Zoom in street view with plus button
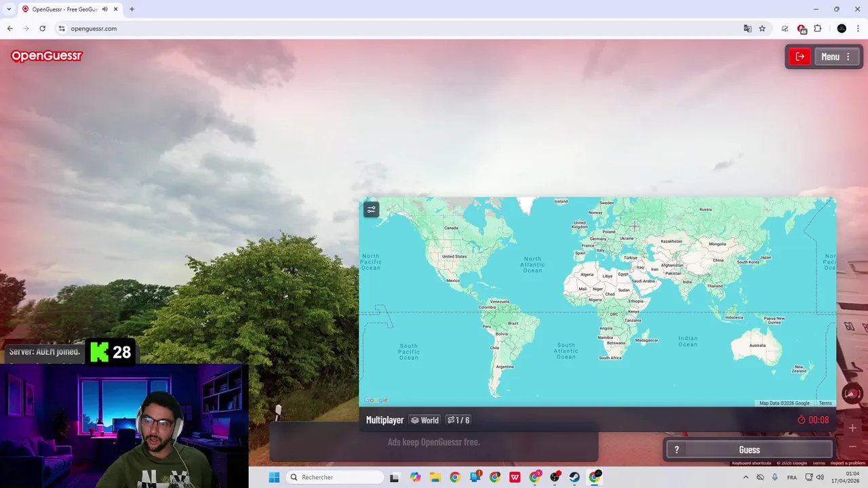 (852, 428)
